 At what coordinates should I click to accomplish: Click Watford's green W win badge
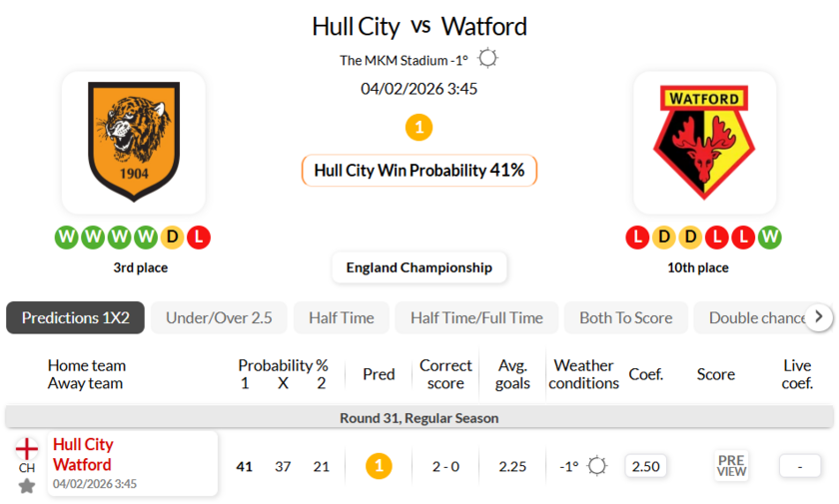(769, 238)
